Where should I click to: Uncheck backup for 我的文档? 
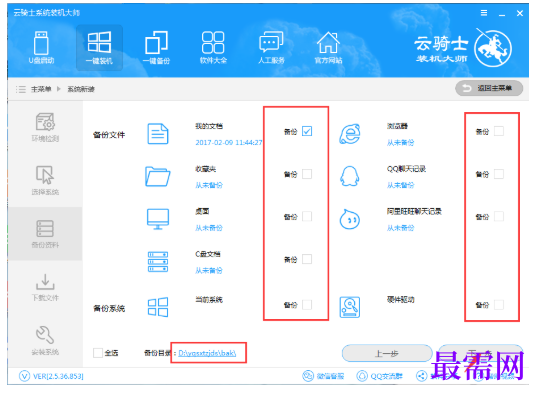pos(307,131)
